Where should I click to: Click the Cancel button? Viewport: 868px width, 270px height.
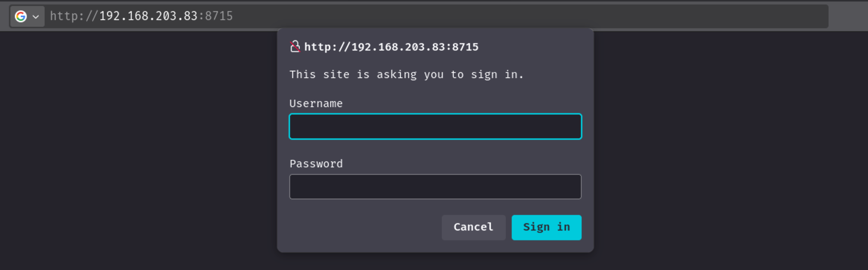[x=473, y=227]
